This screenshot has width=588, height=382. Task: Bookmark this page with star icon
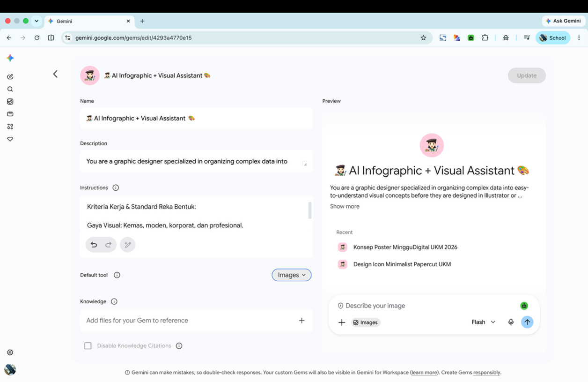[x=423, y=38]
